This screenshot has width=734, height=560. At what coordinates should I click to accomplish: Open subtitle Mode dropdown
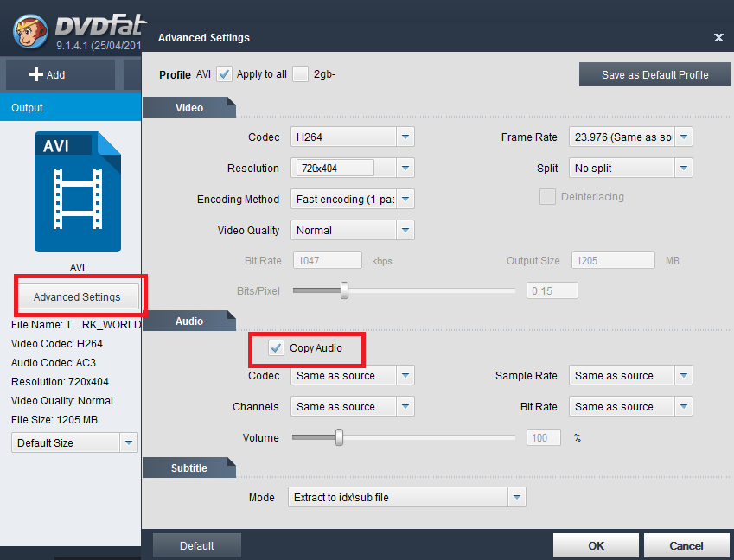tap(517, 497)
